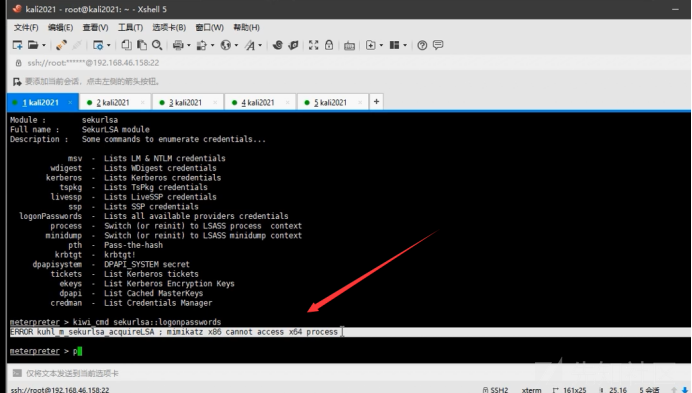This screenshot has width=692, height=393.
Task: Open the session Properties icon
Action: (x=98, y=45)
